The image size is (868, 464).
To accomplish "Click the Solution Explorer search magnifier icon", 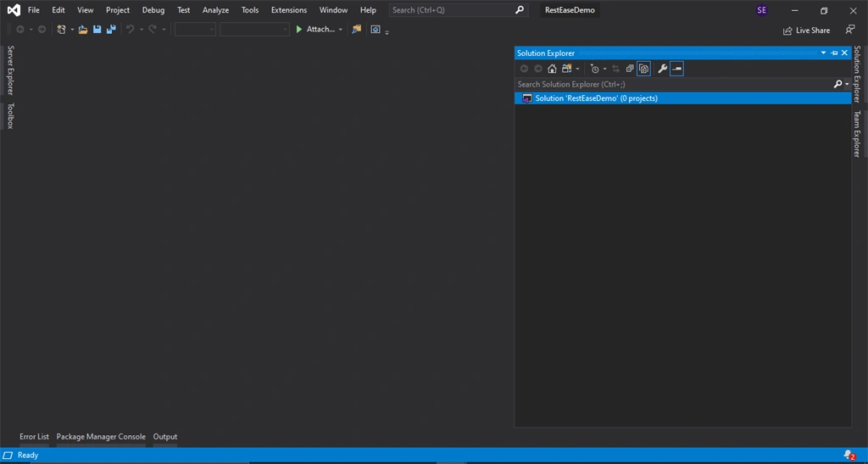I will click(x=837, y=84).
